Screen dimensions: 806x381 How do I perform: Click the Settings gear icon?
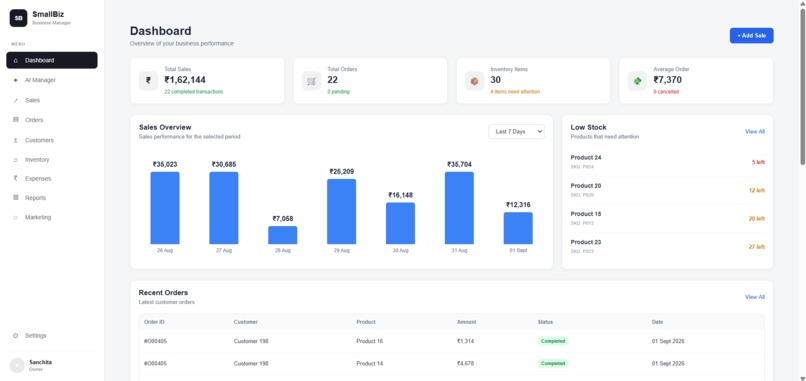pos(15,336)
